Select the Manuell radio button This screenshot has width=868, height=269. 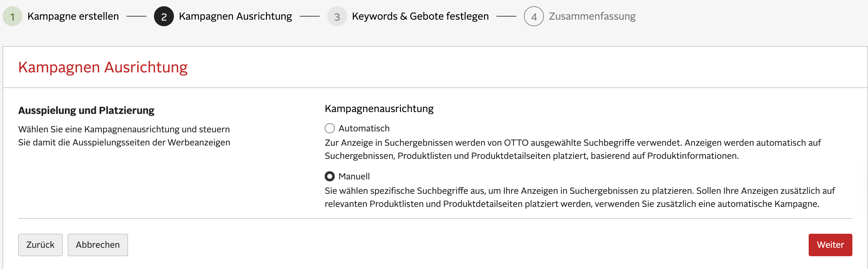pos(329,176)
